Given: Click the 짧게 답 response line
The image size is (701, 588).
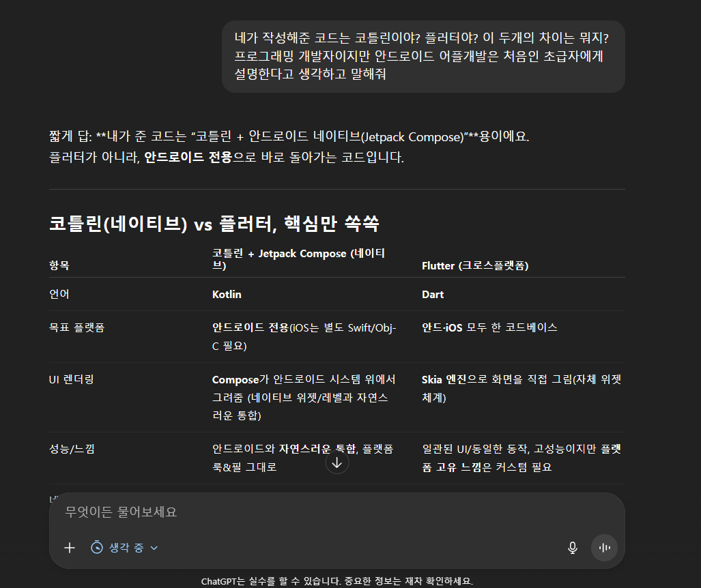Looking at the screenshot, I should [x=289, y=136].
